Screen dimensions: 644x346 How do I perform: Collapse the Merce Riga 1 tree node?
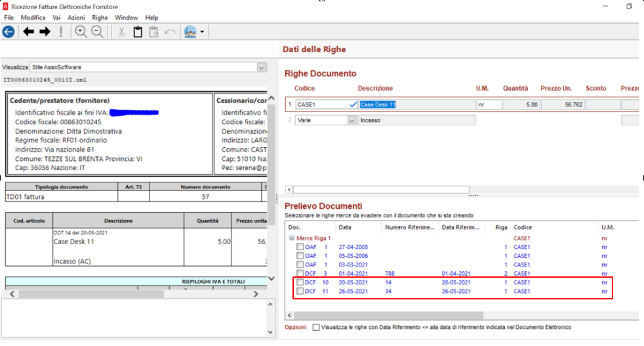(292, 238)
